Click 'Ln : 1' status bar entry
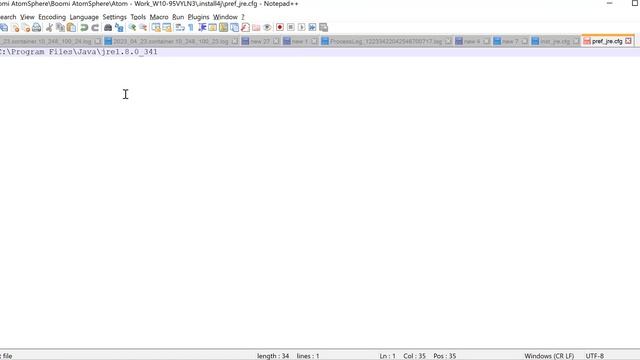This screenshot has width=640, height=360. point(387,356)
